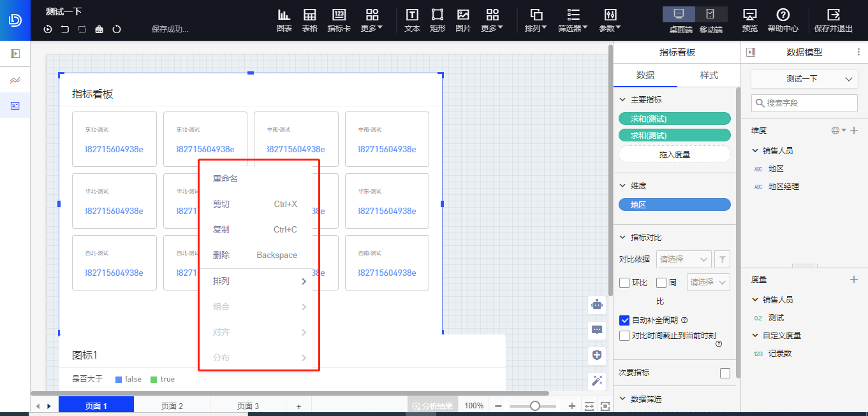Choose 重命名 in the context menu
Image resolution: width=868 pixels, height=416 pixels.
click(x=225, y=179)
